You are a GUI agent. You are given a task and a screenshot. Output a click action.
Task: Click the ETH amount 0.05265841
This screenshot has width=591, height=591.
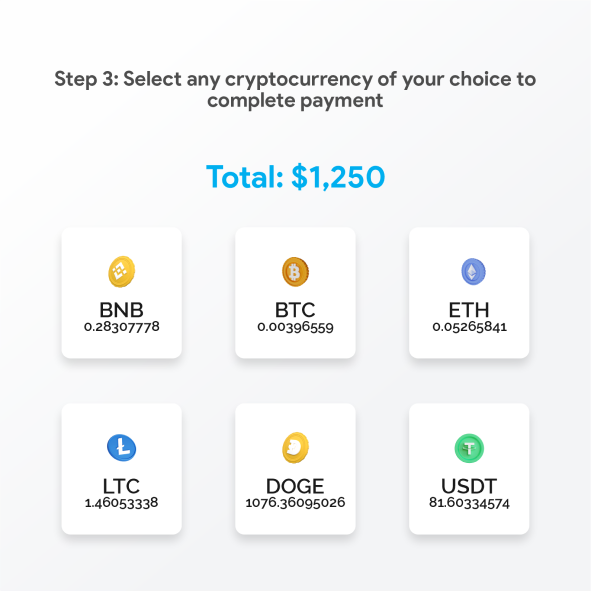point(470,327)
